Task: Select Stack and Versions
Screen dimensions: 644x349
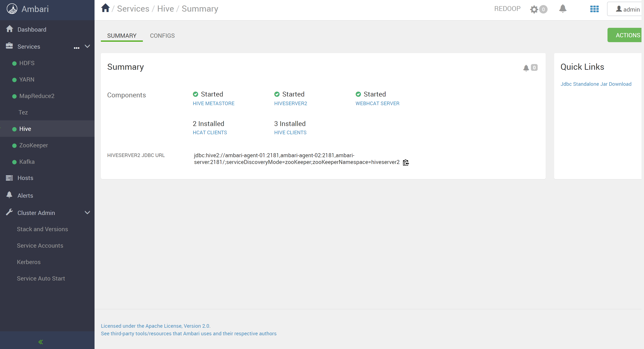Action: (42, 229)
